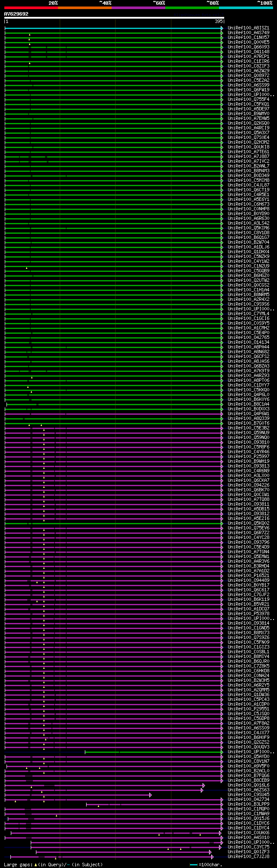Viewport: 277px width, 868px height.
Task: Select the UniRef100_A9V5F0 label
Action: tap(248, 766)
